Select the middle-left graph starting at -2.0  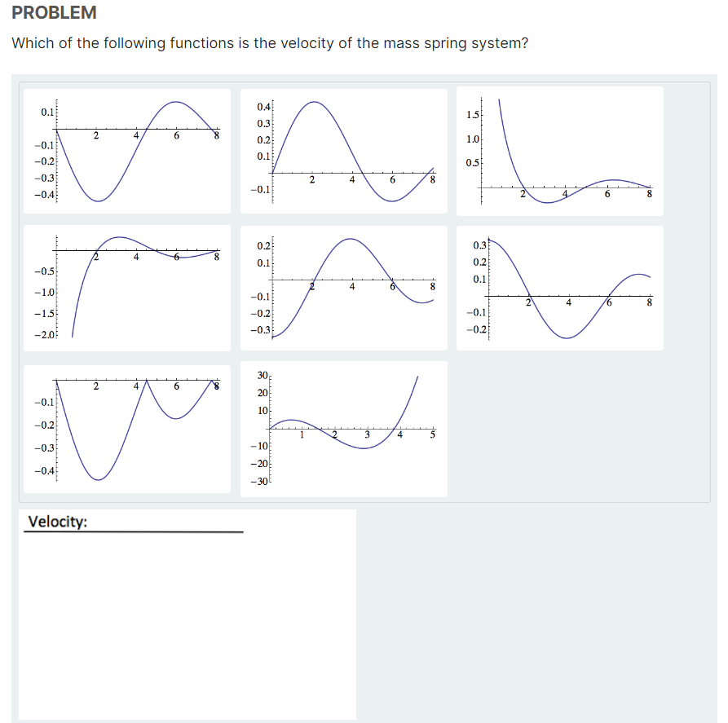pyautogui.click(x=126, y=289)
